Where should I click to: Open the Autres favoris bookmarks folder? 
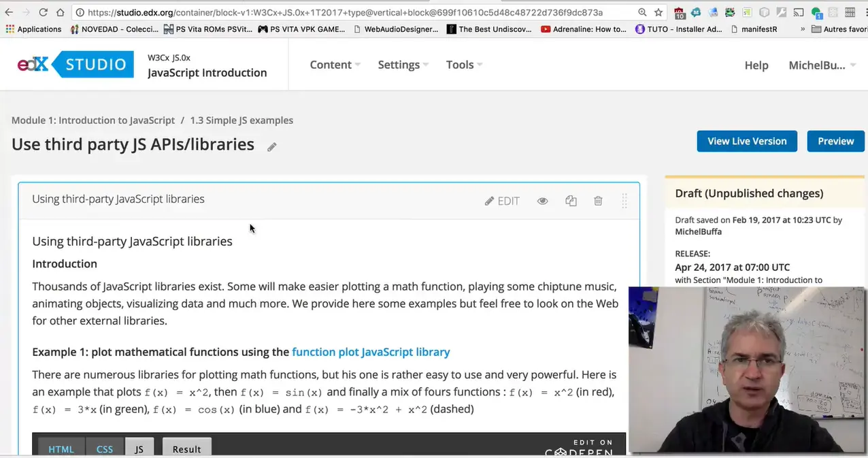click(x=839, y=29)
